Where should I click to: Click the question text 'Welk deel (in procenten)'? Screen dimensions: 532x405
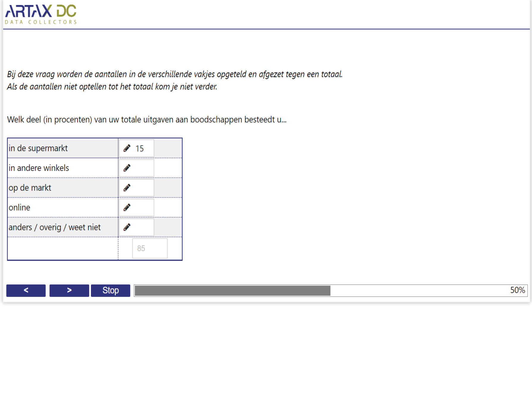click(147, 120)
